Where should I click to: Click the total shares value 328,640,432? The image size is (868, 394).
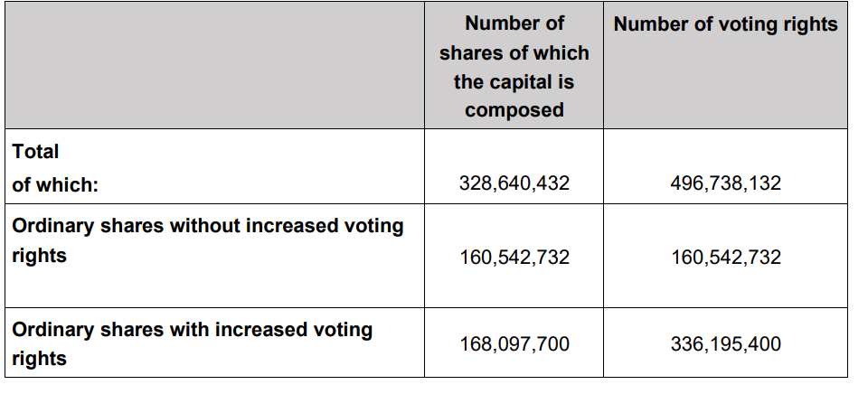[514, 183]
